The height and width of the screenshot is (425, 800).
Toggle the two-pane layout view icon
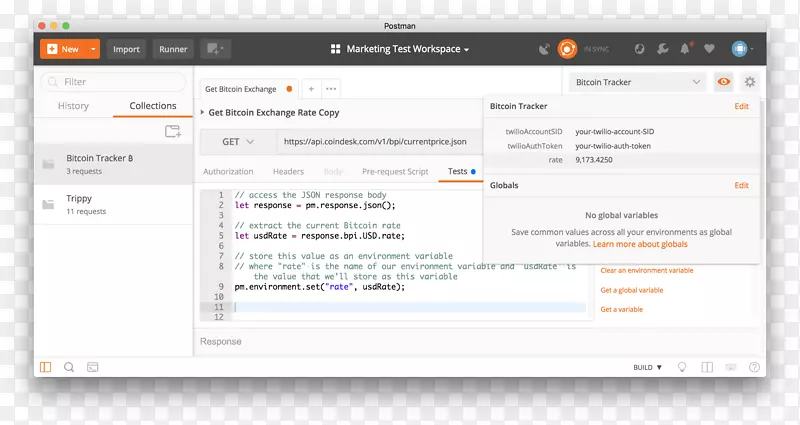pyautogui.click(x=706, y=367)
